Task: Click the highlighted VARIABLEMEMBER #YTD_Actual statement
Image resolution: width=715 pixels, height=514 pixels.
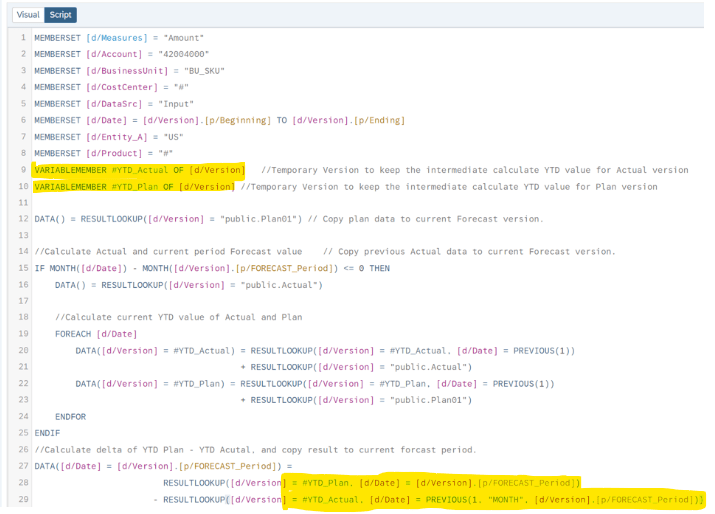Action: pyautogui.click(x=138, y=170)
